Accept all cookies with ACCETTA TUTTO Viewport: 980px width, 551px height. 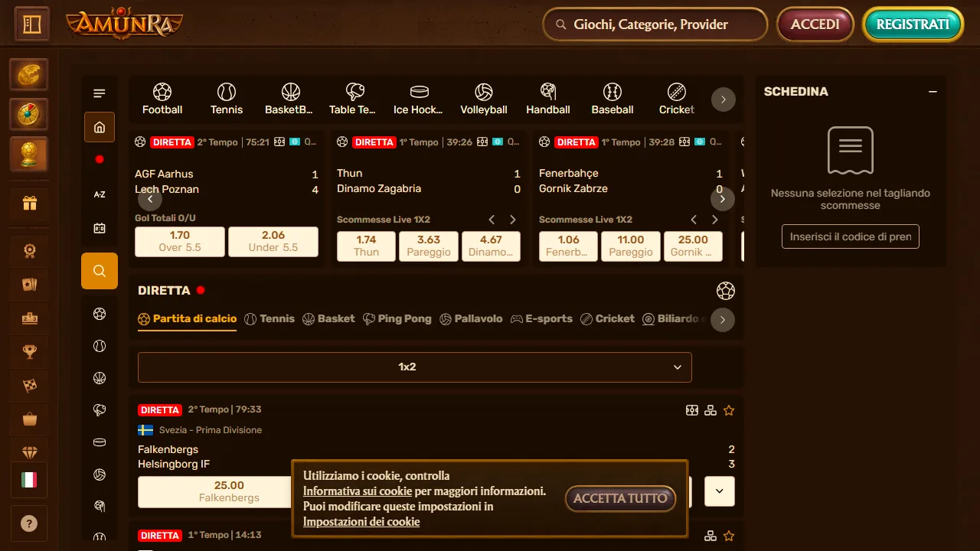[x=621, y=498]
